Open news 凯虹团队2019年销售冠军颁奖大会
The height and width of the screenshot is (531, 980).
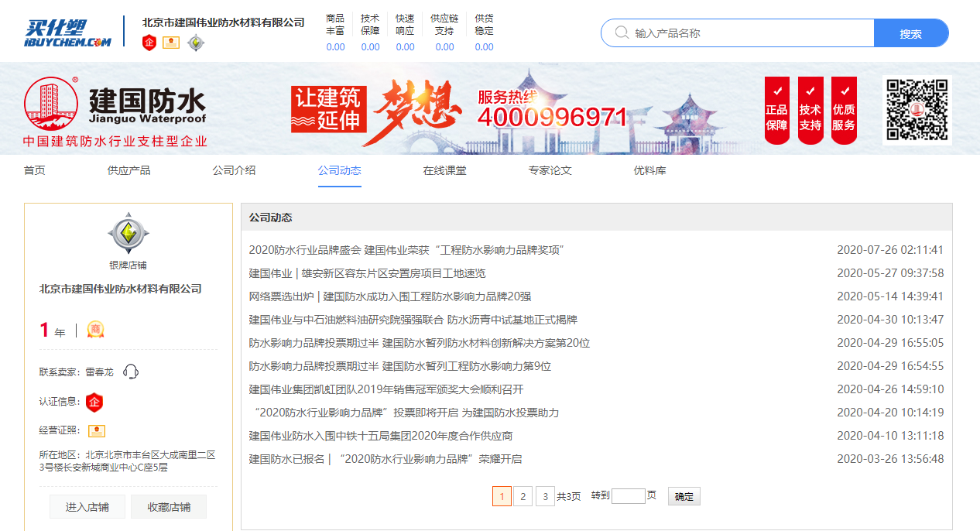point(385,389)
